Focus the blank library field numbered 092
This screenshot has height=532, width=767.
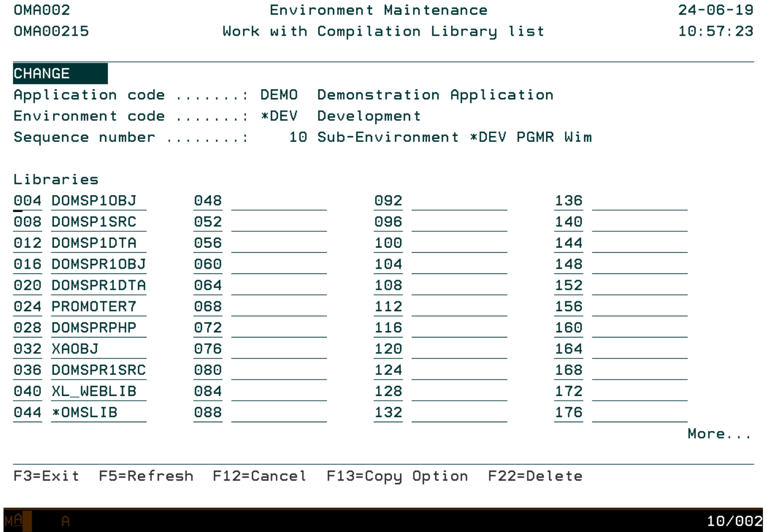pos(459,201)
